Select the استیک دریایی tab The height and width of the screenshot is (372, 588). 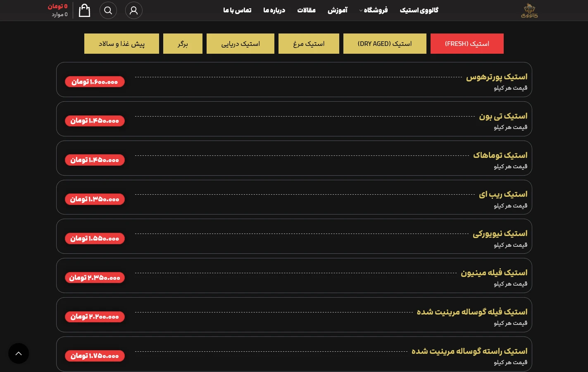240,44
